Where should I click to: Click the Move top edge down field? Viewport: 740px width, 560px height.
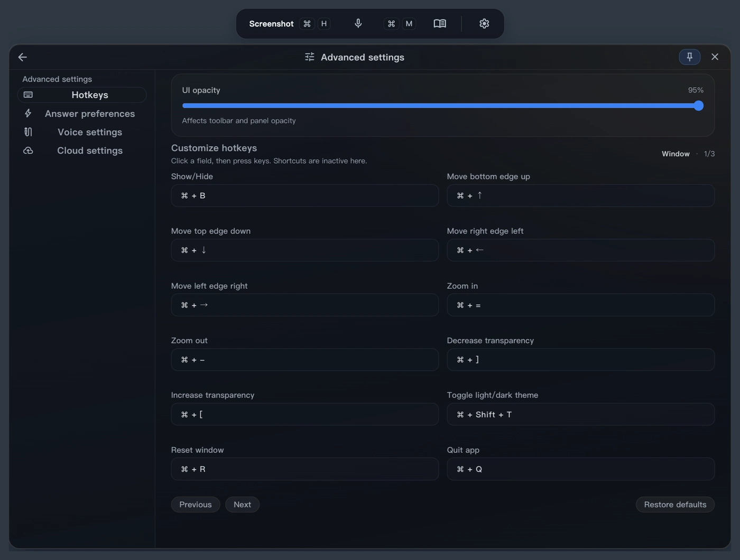305,250
